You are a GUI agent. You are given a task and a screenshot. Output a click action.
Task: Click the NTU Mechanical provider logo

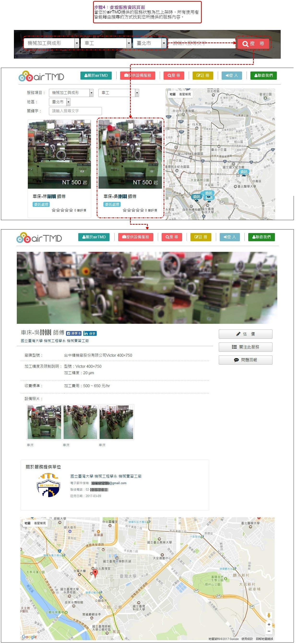[x=49, y=485]
